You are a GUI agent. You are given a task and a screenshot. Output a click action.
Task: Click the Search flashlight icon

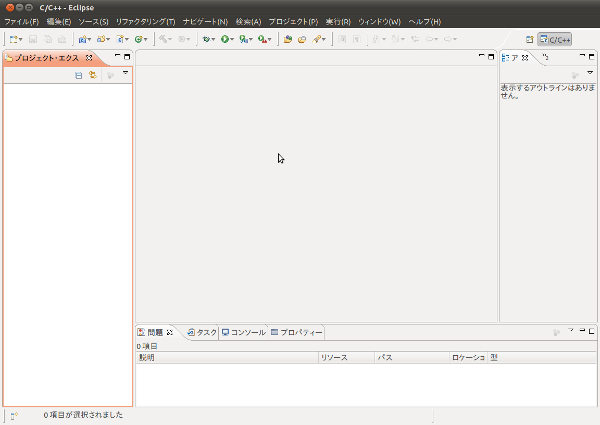316,39
